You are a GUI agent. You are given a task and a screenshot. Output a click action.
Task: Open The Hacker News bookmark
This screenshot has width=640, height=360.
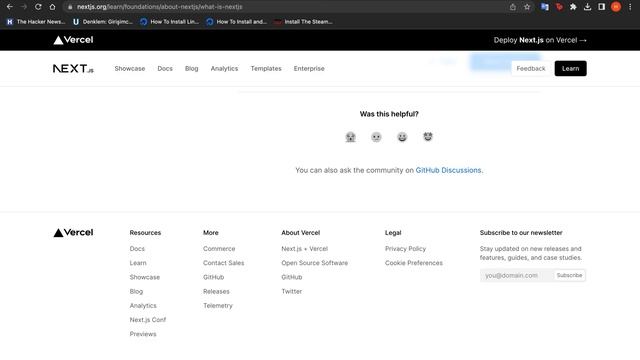click(x=36, y=22)
